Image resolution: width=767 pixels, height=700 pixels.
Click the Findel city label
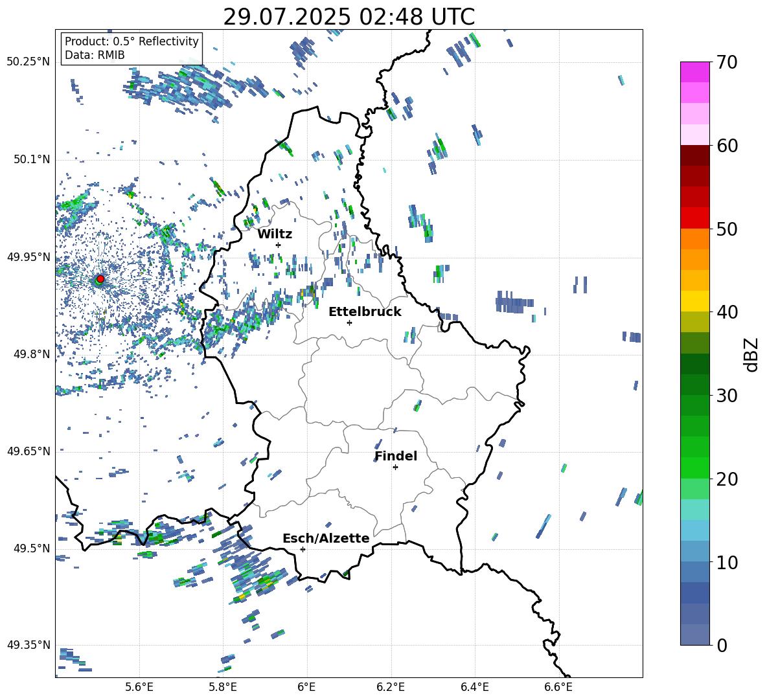pos(396,456)
